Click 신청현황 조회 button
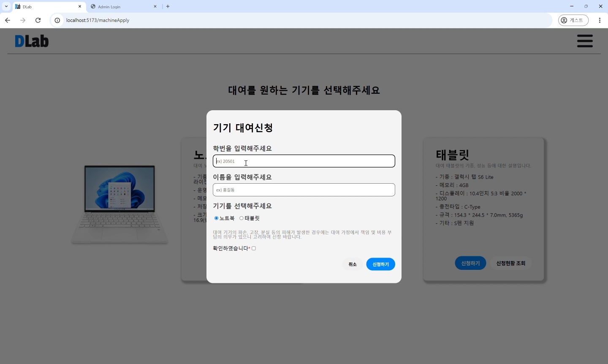 (511, 263)
